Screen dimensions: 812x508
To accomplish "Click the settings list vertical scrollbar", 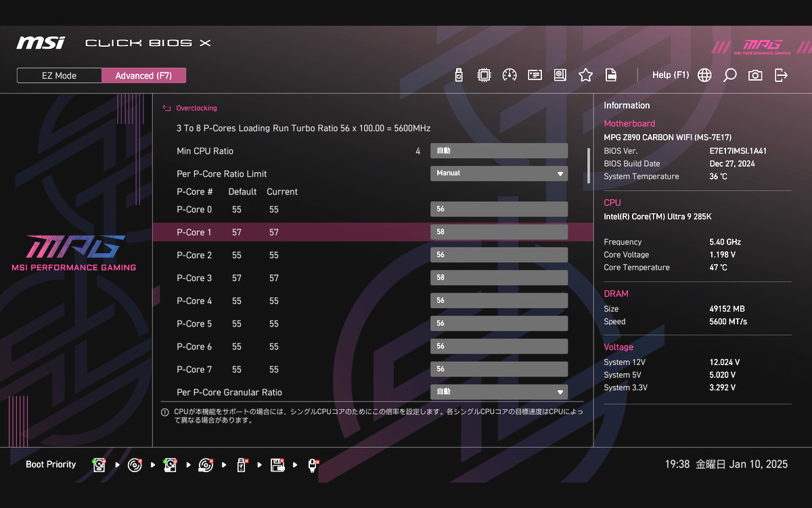I will point(589,166).
